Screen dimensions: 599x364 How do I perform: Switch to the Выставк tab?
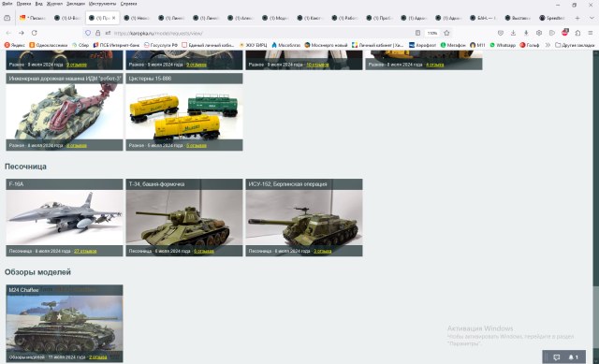coord(518,18)
